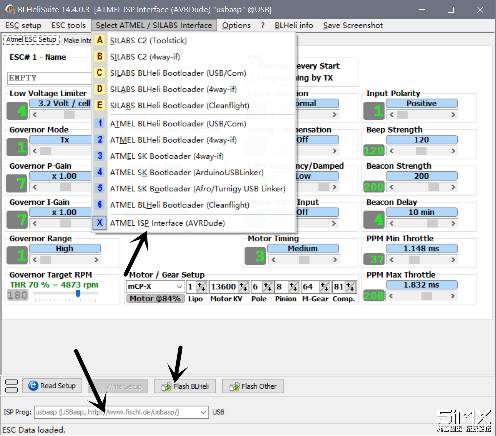Click the ESC name field EMPTY

pos(49,78)
